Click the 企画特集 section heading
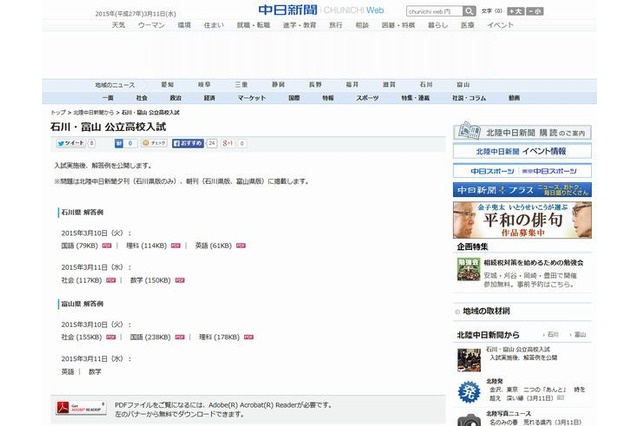Screen dimensions: 640x426 (x=472, y=246)
